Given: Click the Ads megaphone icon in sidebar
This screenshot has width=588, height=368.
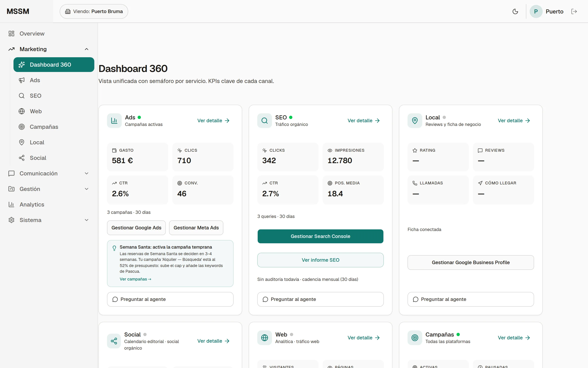Looking at the screenshot, I should (22, 80).
